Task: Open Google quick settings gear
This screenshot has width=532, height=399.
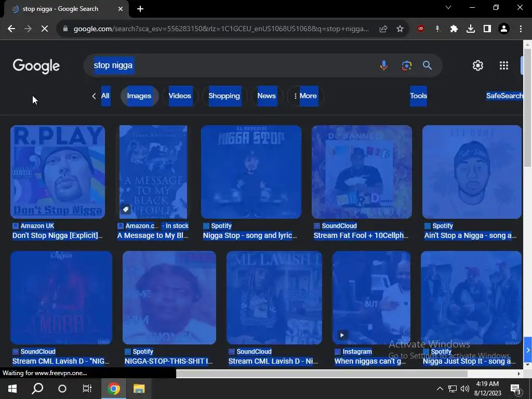Action: point(478,65)
